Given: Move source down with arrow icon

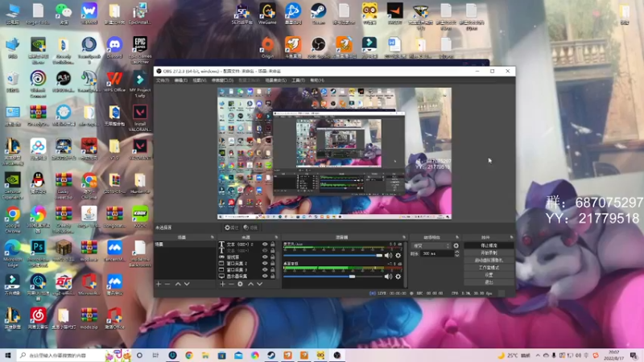Looking at the screenshot, I should [x=259, y=284].
